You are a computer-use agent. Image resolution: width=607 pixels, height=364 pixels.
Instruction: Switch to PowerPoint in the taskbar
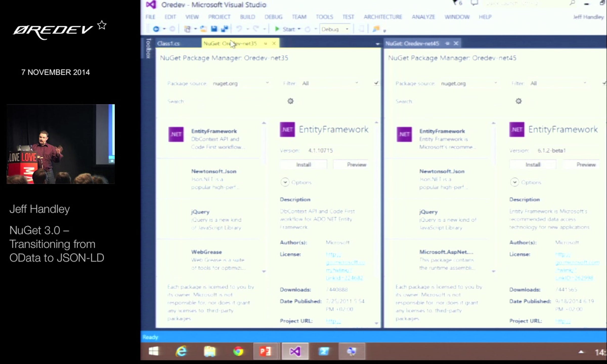(x=265, y=351)
